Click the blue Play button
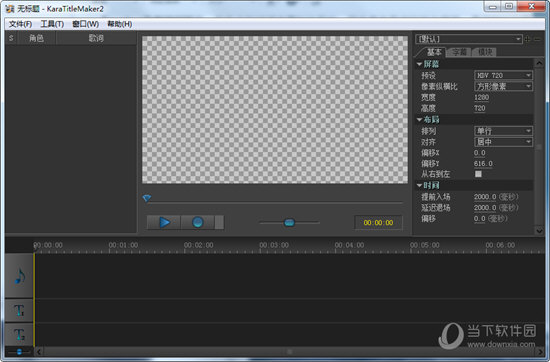The image size is (550, 362). tap(164, 222)
